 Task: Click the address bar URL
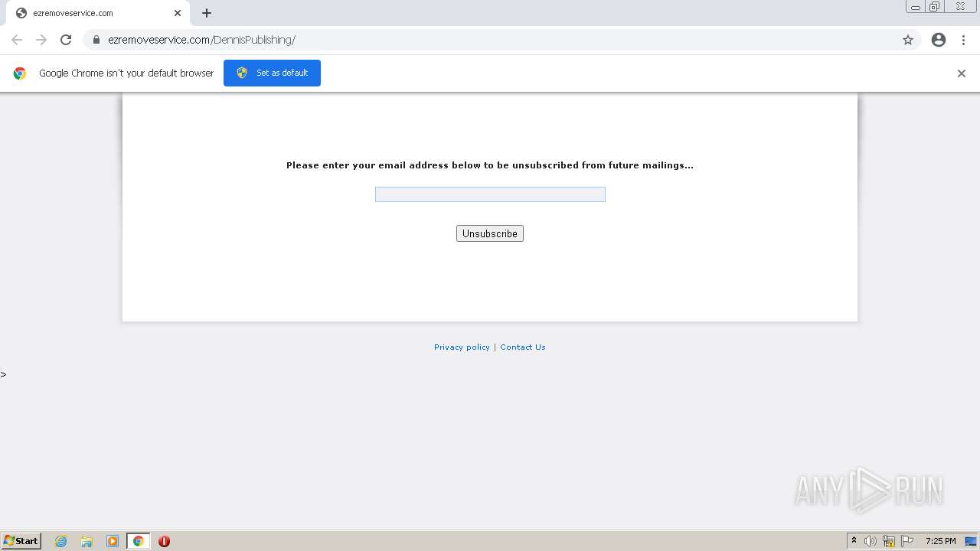point(201,40)
